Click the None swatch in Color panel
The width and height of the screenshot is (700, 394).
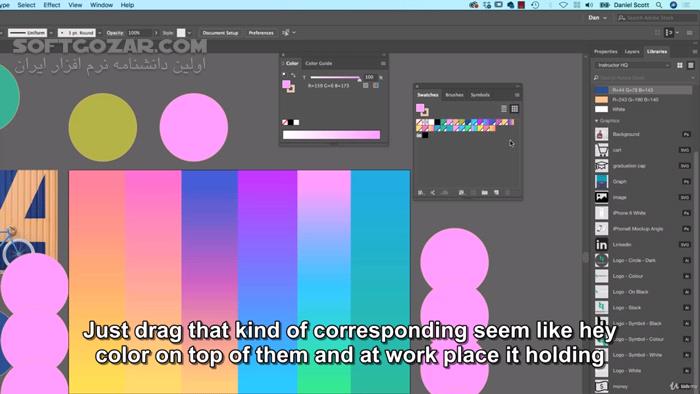coord(285,122)
